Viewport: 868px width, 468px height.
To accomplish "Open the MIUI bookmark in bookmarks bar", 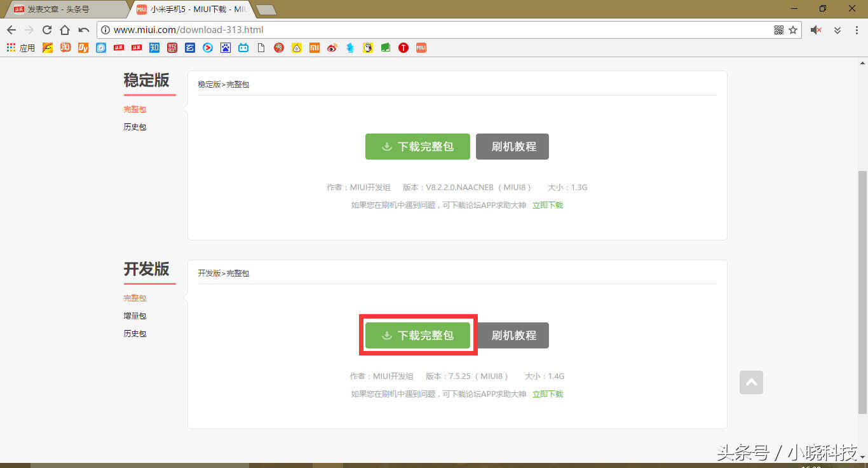I will point(421,48).
